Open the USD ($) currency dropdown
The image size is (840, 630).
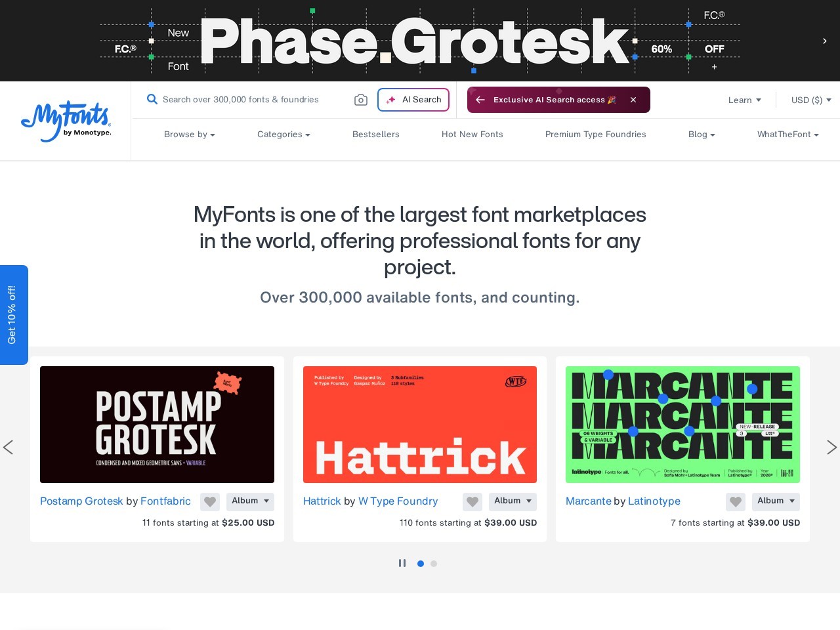pyautogui.click(x=811, y=100)
